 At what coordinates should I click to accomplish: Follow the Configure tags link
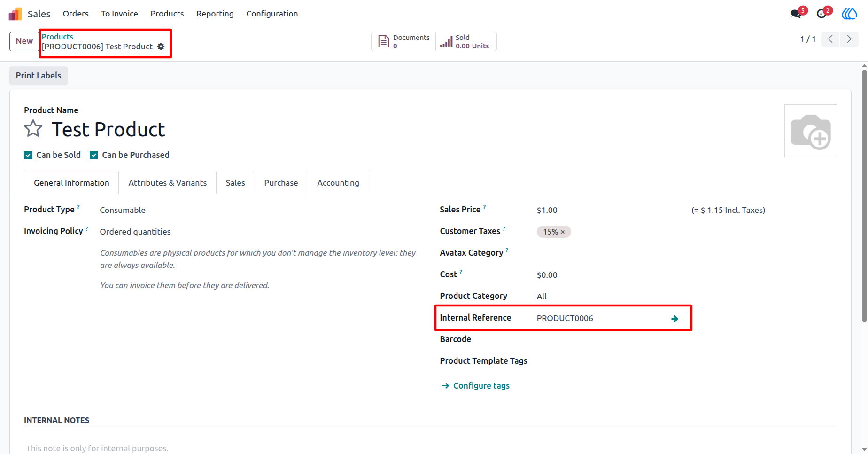click(x=476, y=386)
